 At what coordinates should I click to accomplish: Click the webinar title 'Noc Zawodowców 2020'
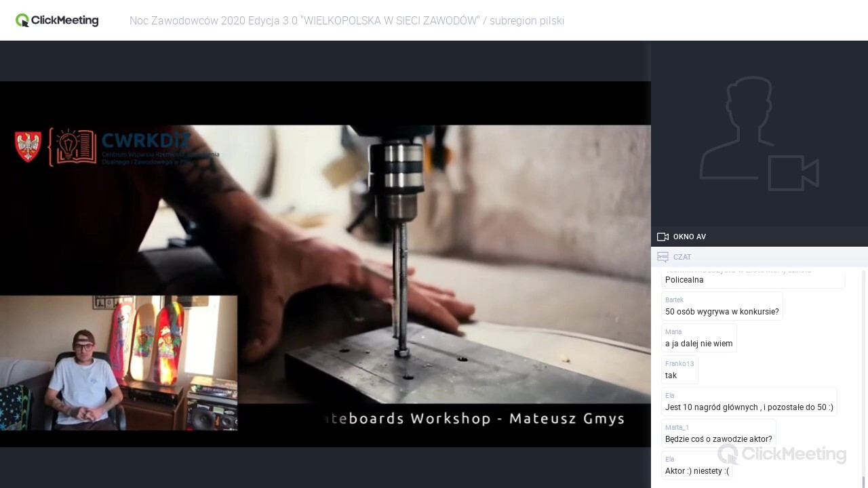[347, 20]
